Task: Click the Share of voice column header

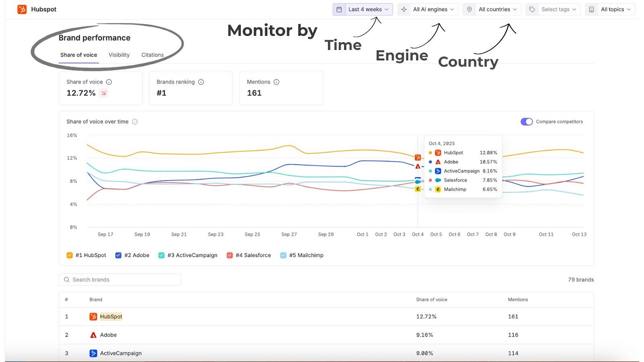Action: point(431,300)
